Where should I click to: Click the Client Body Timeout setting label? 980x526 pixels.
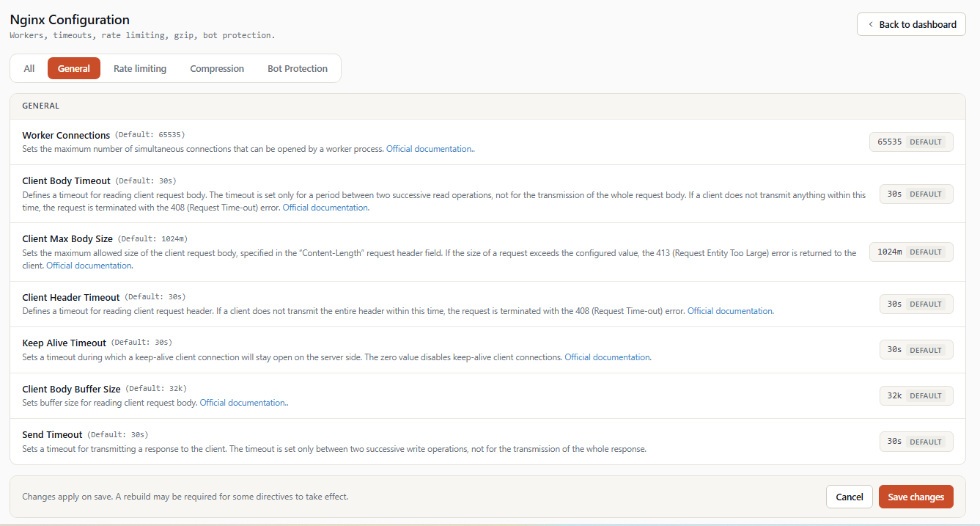pos(66,180)
